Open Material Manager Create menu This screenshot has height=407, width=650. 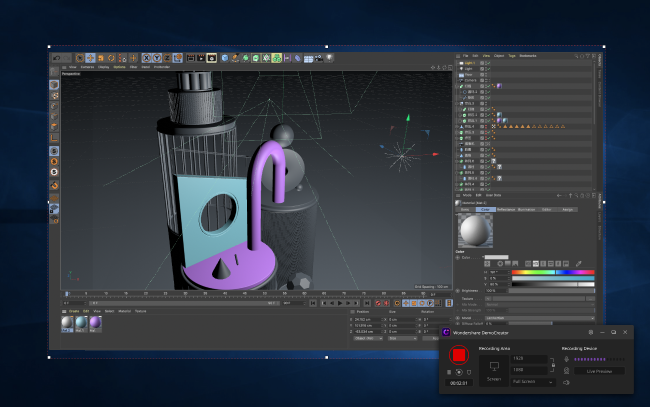[x=74, y=311]
